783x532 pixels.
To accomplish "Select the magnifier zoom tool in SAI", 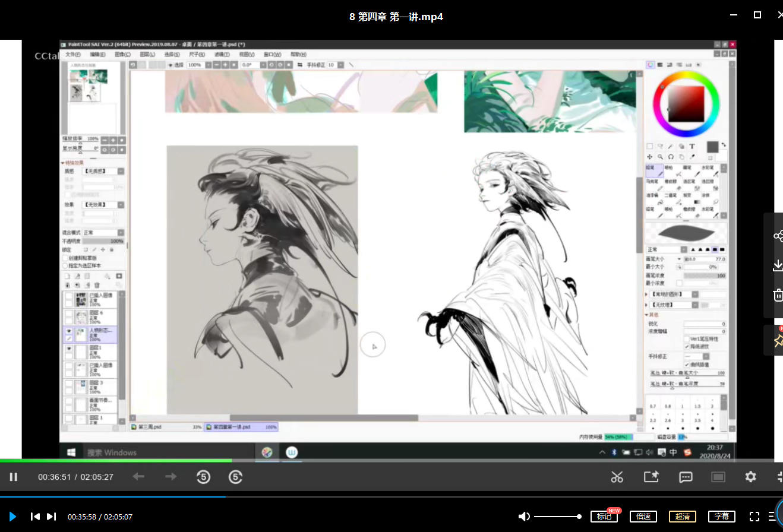I will [x=660, y=157].
